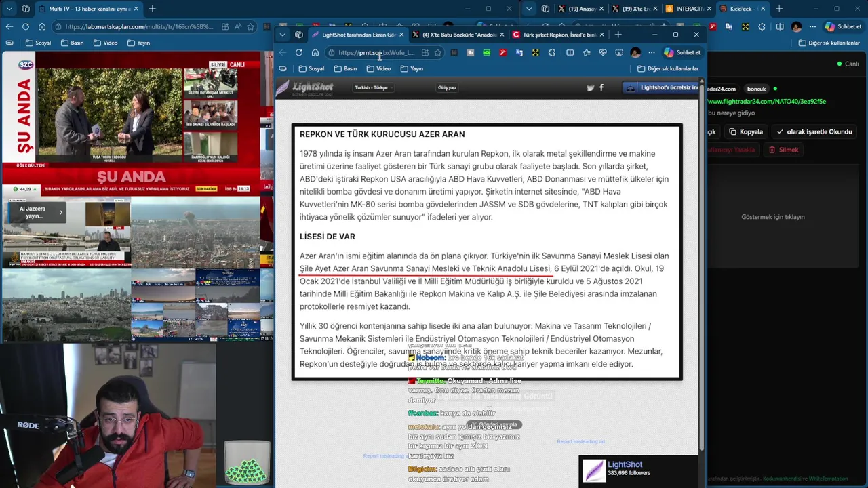Click Sohbet et Copilot button in LightShot window
The image size is (868, 488).
coord(682,52)
